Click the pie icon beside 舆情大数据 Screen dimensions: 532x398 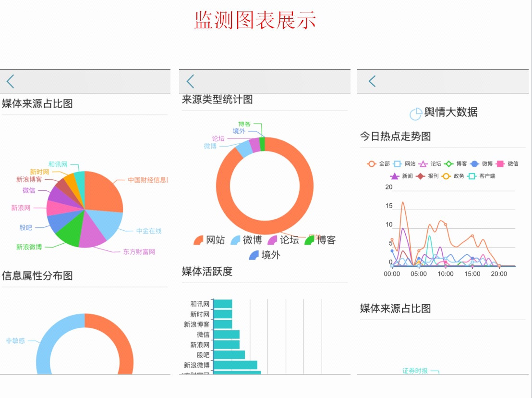(416, 114)
